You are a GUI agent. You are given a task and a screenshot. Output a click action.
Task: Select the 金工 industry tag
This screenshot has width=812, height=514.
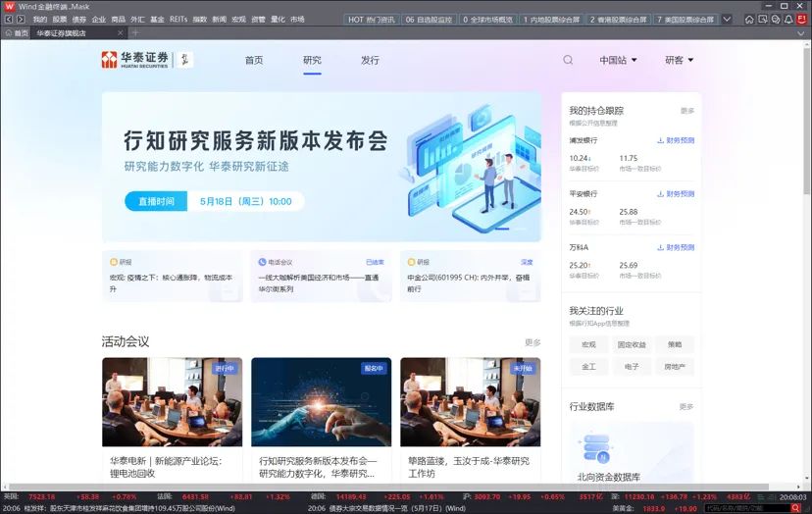click(588, 367)
